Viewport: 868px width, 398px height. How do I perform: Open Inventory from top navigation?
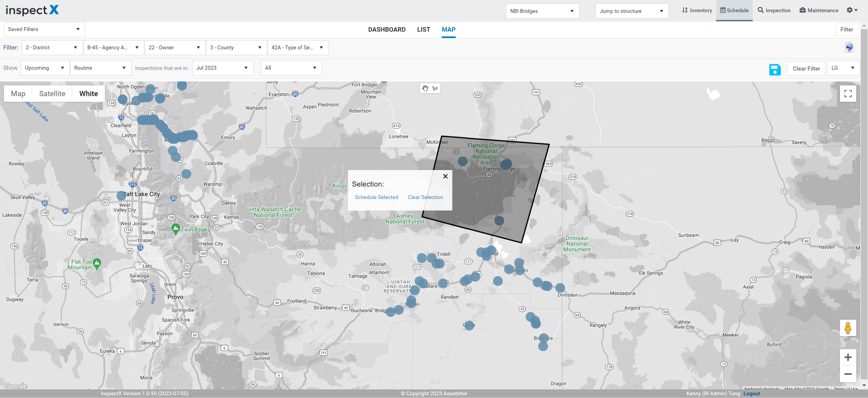(x=697, y=10)
